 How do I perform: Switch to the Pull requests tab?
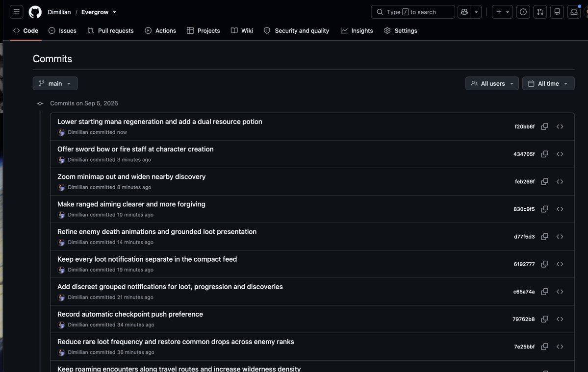[110, 31]
